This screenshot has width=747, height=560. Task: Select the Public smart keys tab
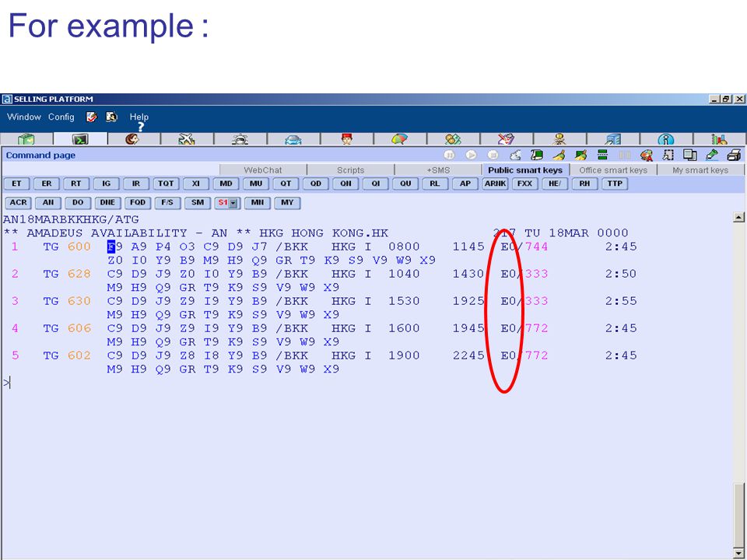click(x=525, y=170)
